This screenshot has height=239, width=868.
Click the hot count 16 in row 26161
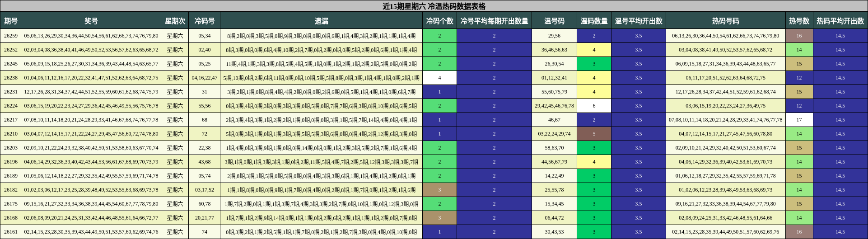coord(799,232)
